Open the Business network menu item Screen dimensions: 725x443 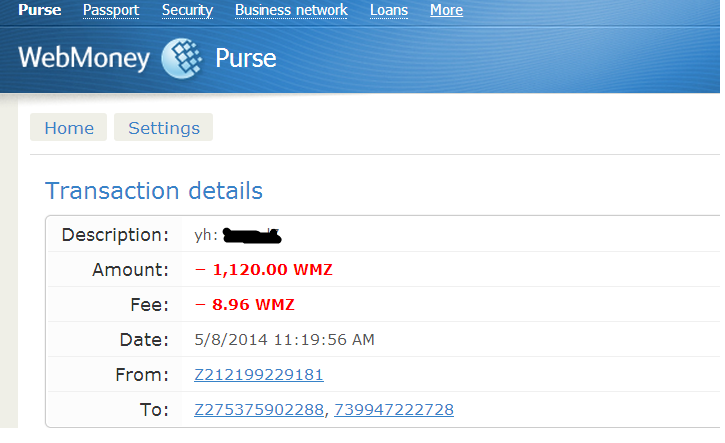pos(291,10)
